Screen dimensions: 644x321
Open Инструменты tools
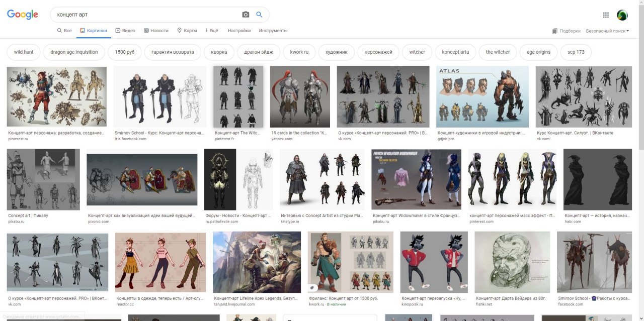[x=273, y=31]
